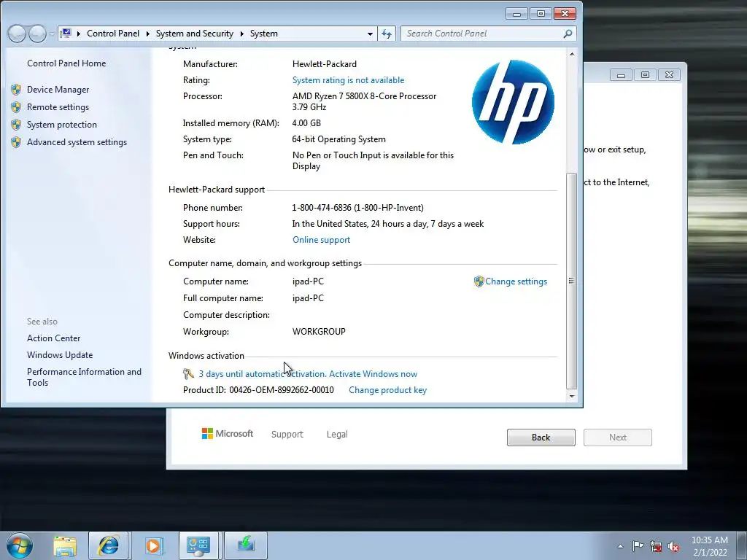This screenshot has height=560, width=747.
Task: Click Change product key
Action: pos(388,390)
